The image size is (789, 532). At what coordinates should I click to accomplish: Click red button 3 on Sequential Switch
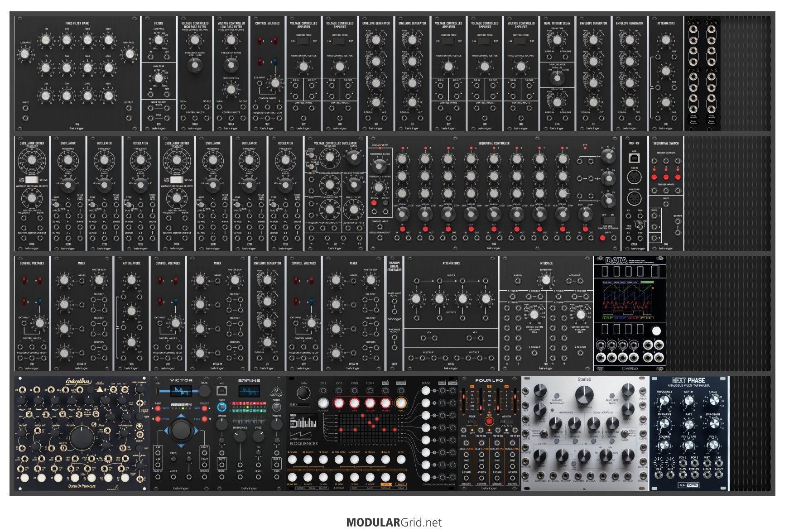click(x=678, y=177)
